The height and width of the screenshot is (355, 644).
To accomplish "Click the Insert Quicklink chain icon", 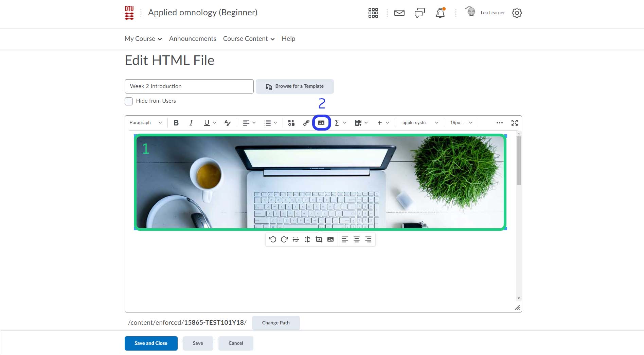I will coord(306,123).
